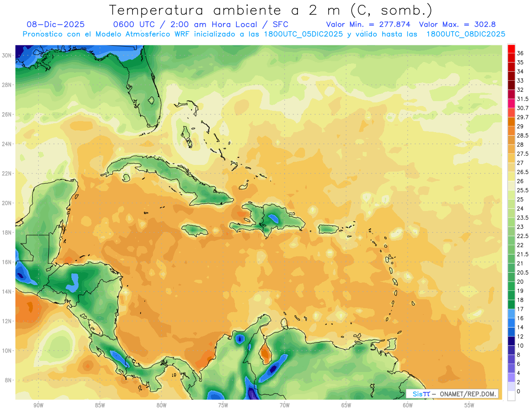This screenshot has width=532, height=411.
Task: Click the '18N' latitude label
Action: pos(7,232)
